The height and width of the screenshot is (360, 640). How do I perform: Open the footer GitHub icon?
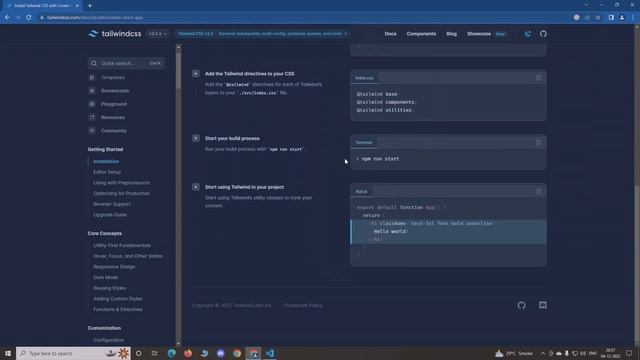pyautogui.click(x=521, y=305)
